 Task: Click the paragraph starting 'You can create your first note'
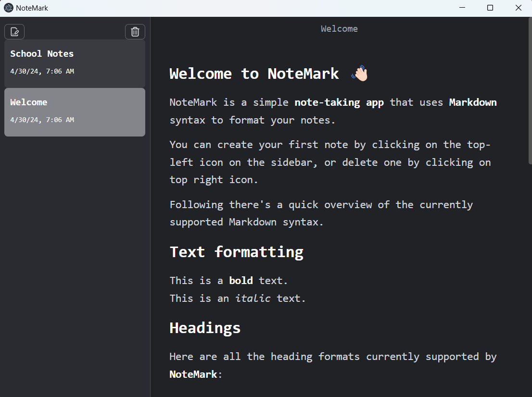(x=330, y=162)
